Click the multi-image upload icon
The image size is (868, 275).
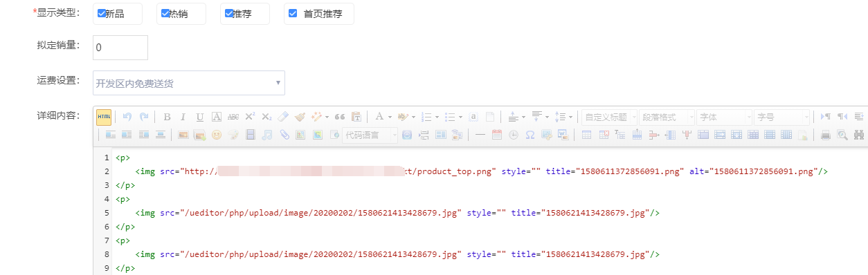[200, 135]
